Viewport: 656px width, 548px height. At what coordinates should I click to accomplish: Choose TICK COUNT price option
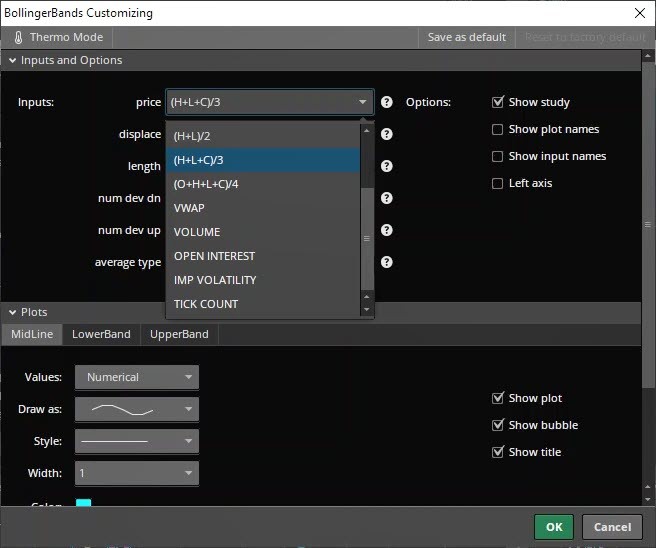263,304
